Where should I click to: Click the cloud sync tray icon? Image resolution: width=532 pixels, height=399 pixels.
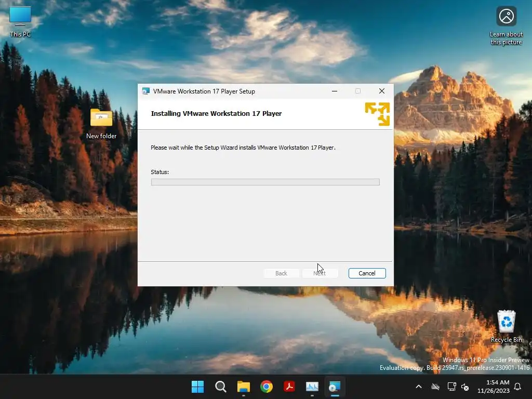435,387
